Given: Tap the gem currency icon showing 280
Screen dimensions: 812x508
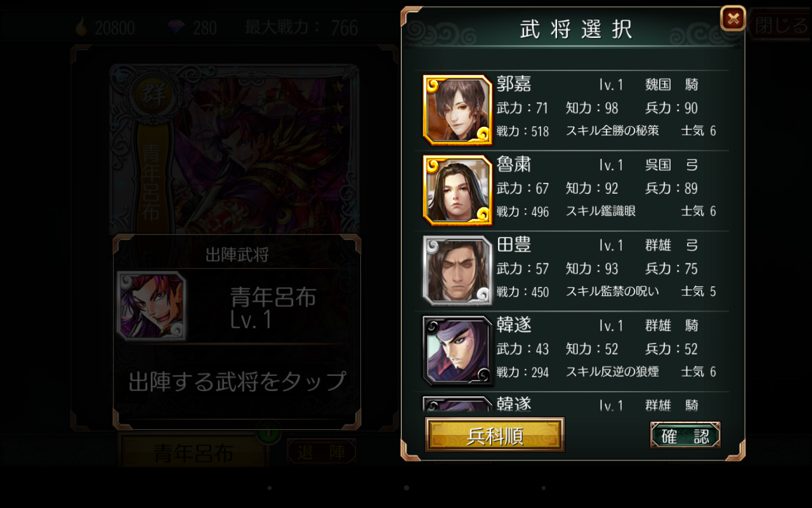Looking at the screenshot, I should [x=176, y=27].
